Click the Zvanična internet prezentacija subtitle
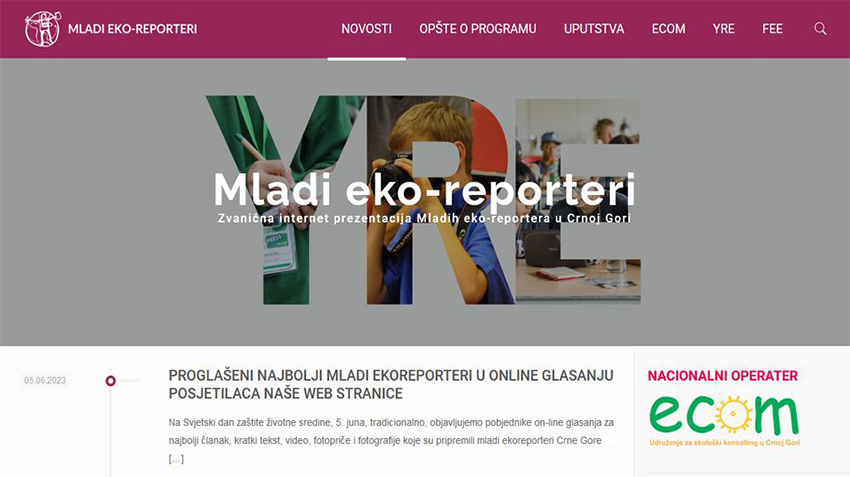The width and height of the screenshot is (850, 477). (x=424, y=218)
